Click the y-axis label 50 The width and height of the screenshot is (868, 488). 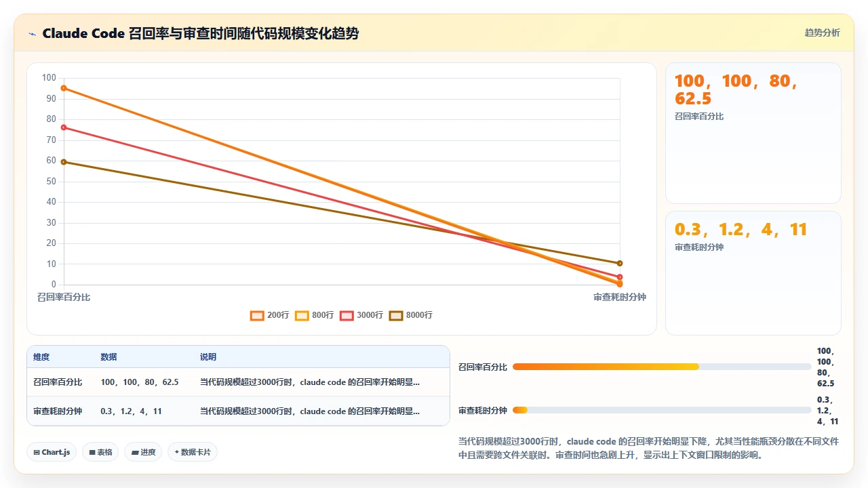point(51,181)
